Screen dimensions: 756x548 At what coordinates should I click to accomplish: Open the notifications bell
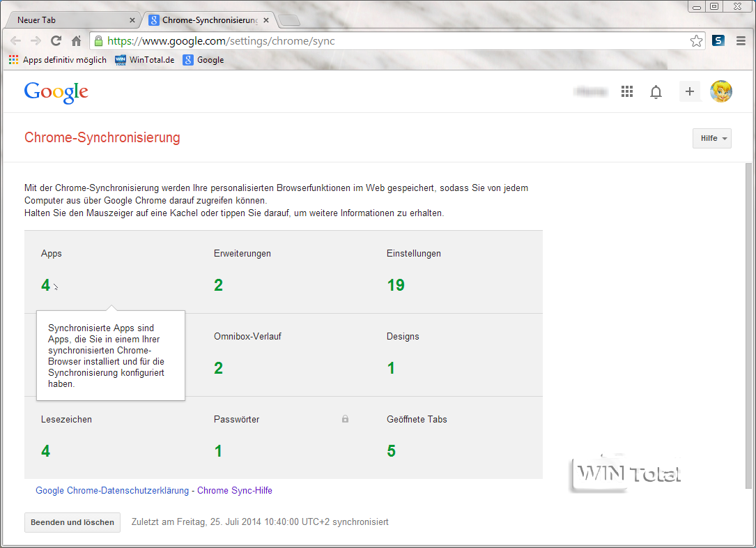656,91
